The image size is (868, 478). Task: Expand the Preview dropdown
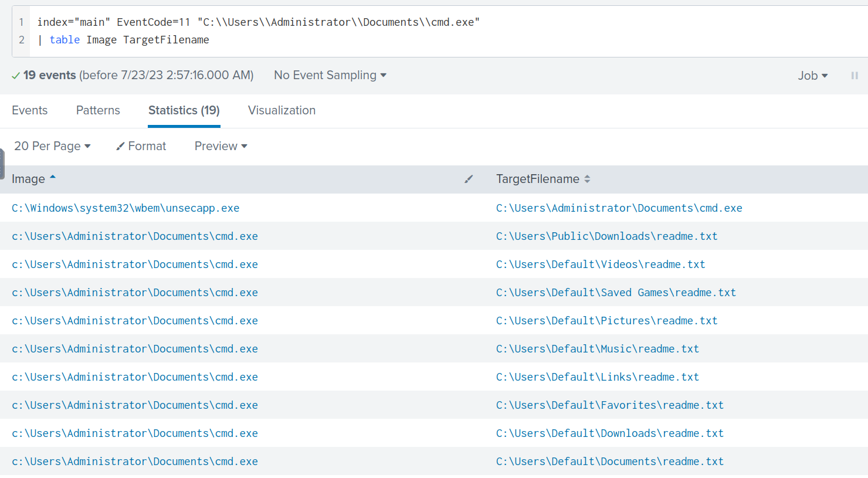(221, 146)
